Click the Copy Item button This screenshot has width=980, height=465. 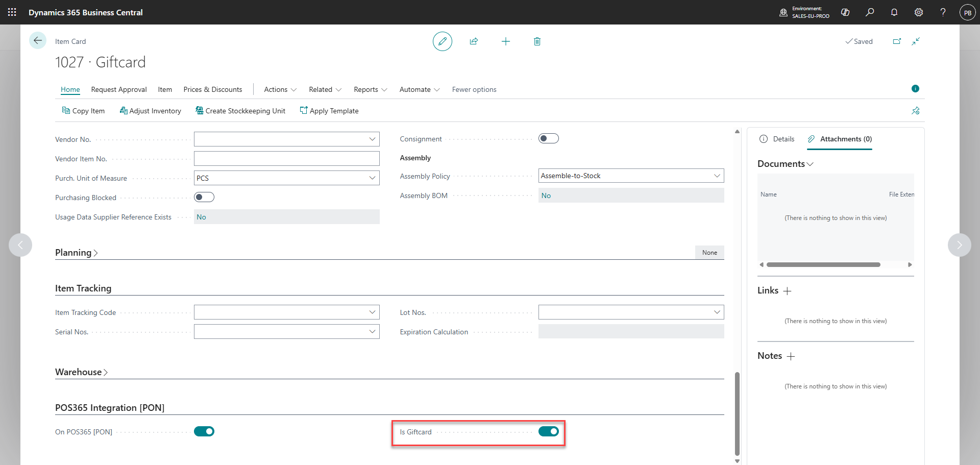pos(83,111)
